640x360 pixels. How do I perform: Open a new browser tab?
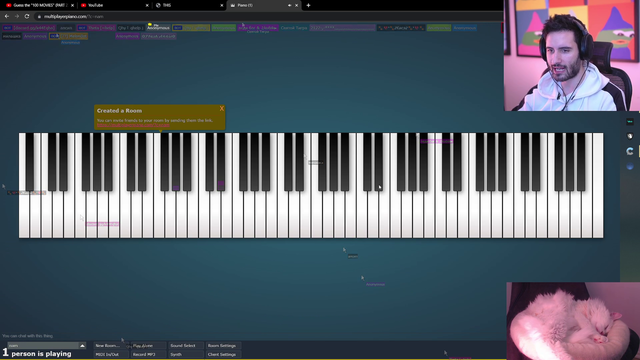308,5
